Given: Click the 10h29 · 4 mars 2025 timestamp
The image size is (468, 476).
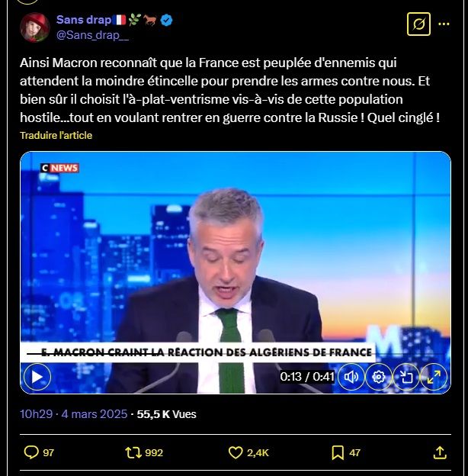Looking at the screenshot, I should click(x=74, y=414).
